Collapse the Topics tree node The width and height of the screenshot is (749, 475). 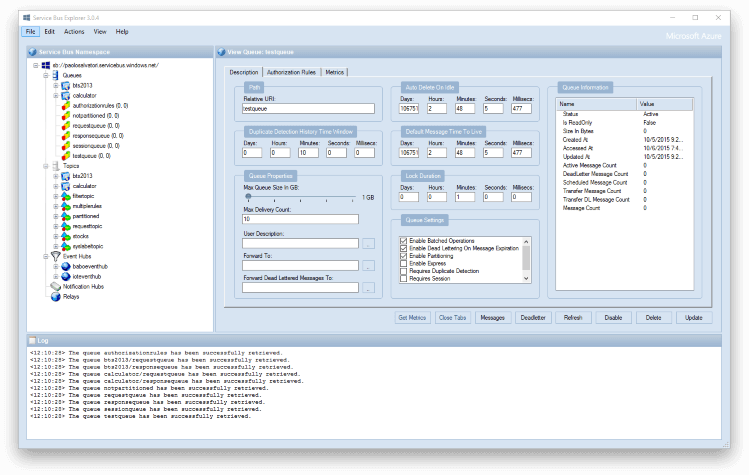46,166
